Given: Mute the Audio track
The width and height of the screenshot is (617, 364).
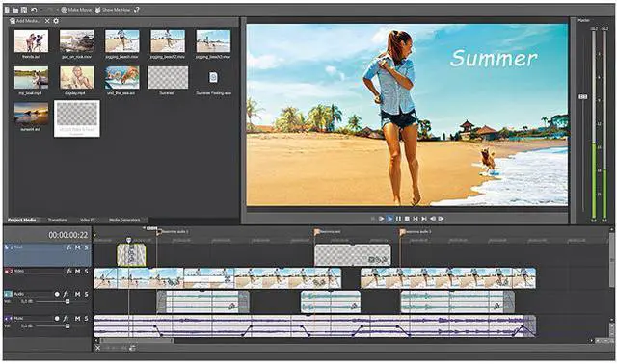Looking at the screenshot, I should pos(77,294).
